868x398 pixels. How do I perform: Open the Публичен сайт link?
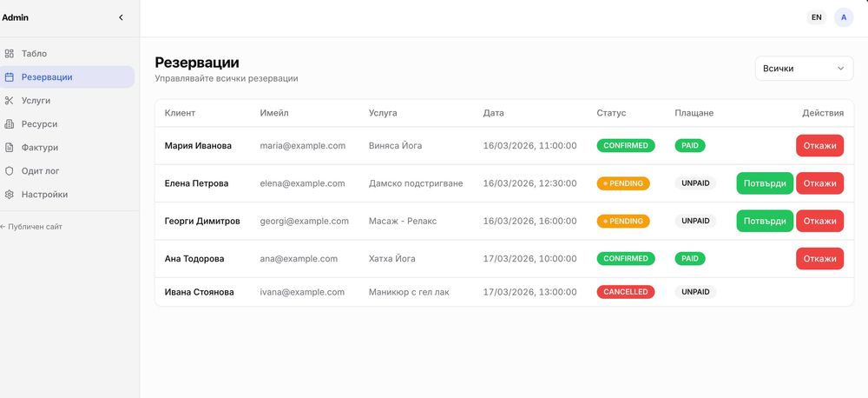tap(31, 227)
